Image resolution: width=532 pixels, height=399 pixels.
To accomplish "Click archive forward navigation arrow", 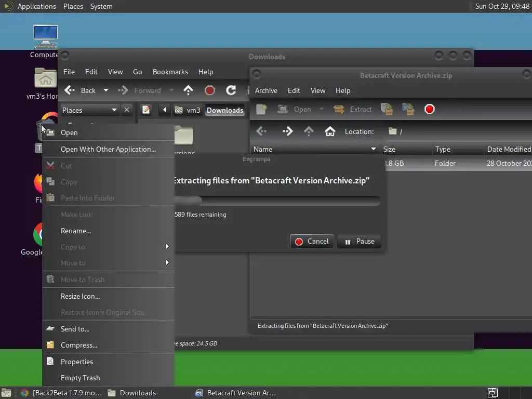I will (287, 131).
